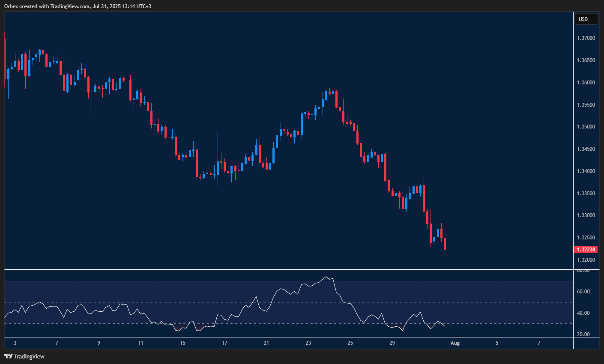Select the USD currency button top right
The height and width of the screenshot is (364, 604).
(x=586, y=19)
